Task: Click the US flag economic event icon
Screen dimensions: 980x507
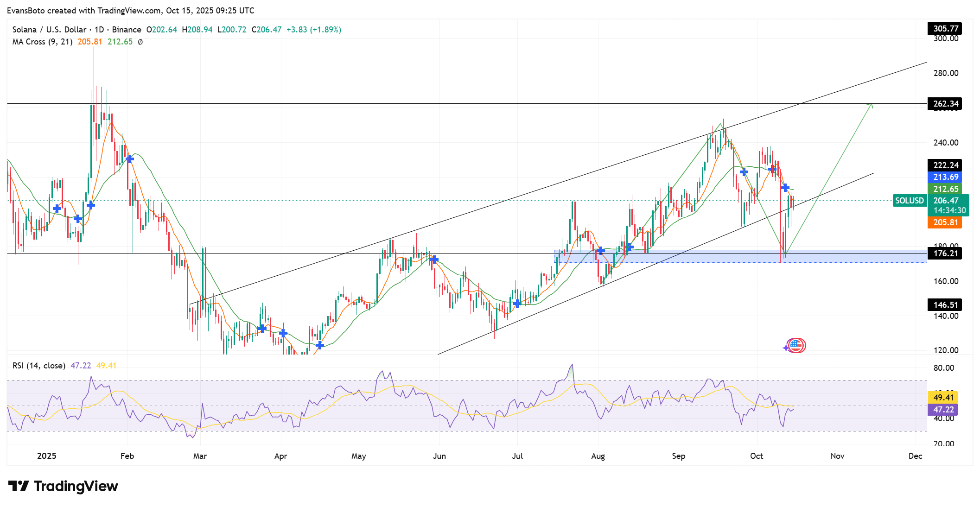Action: click(796, 345)
